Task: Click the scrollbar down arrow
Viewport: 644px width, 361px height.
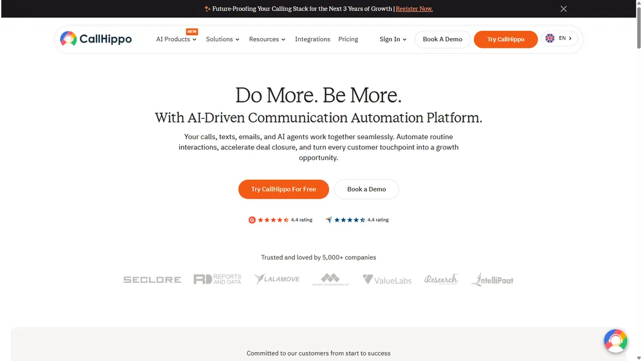Action: (639, 358)
